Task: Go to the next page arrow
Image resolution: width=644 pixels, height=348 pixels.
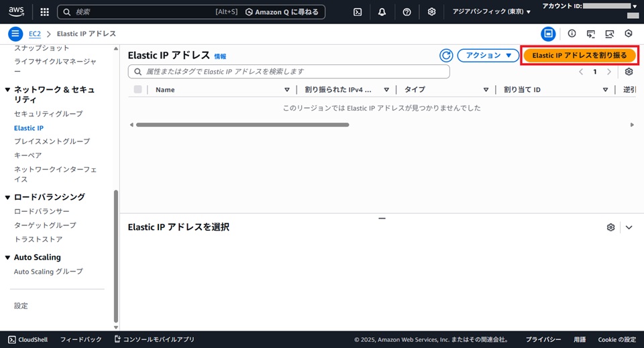Action: (x=609, y=72)
